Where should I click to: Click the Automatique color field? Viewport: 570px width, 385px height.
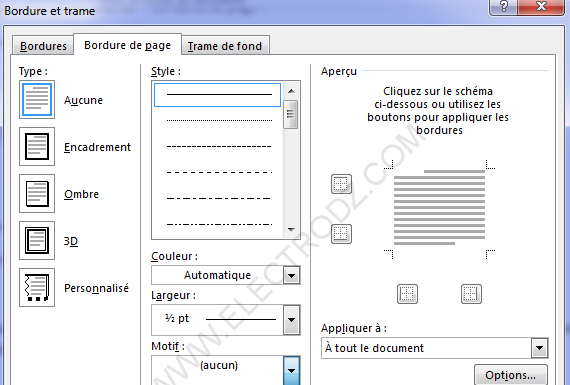point(217,275)
